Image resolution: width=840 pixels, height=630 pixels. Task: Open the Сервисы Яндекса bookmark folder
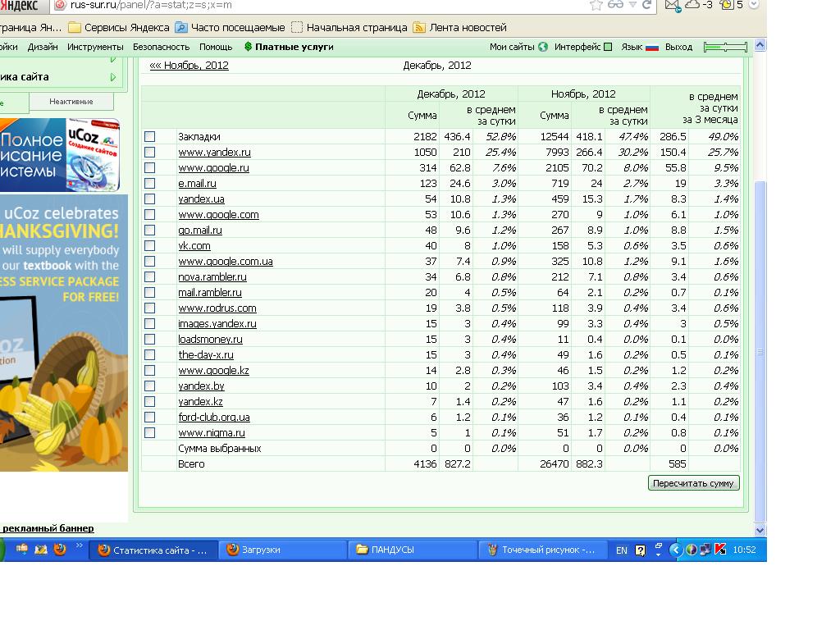(119, 27)
